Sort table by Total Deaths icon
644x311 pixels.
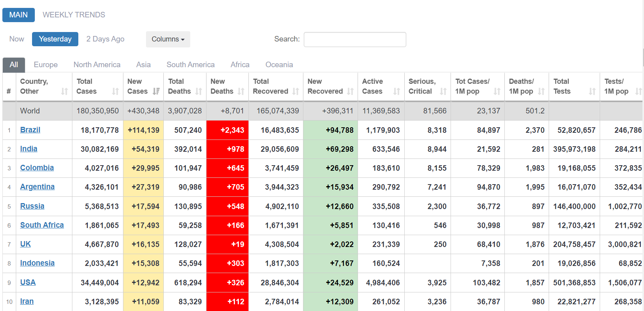pos(199,91)
